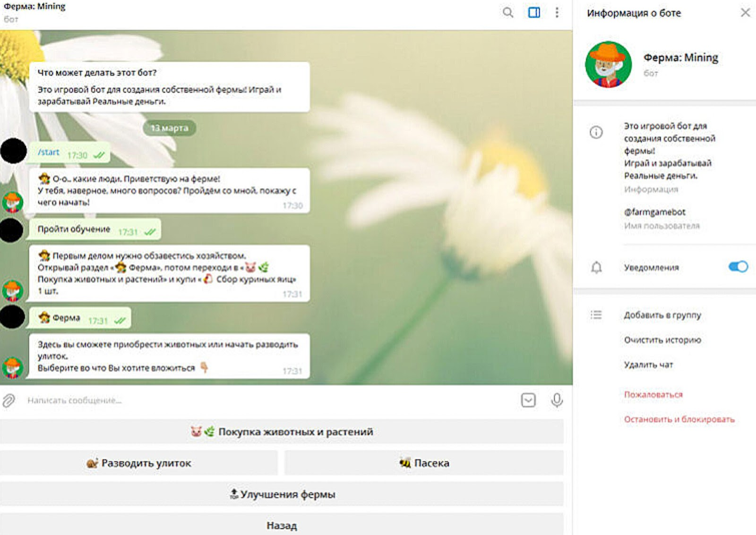Click Покупка животных и растений button
Screen dimensions: 756x535
click(282, 432)
